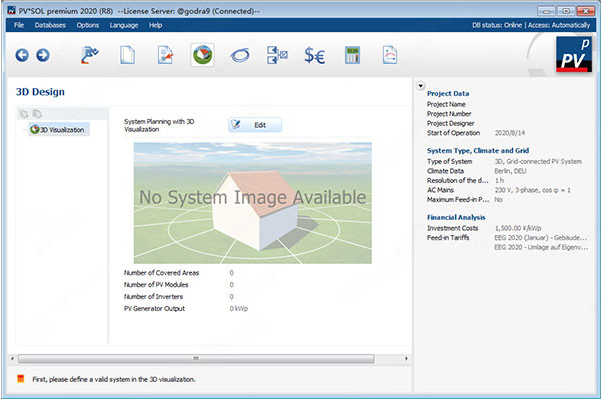Open the plans and parts list icon
This screenshot has width=601, height=400.
(277, 55)
